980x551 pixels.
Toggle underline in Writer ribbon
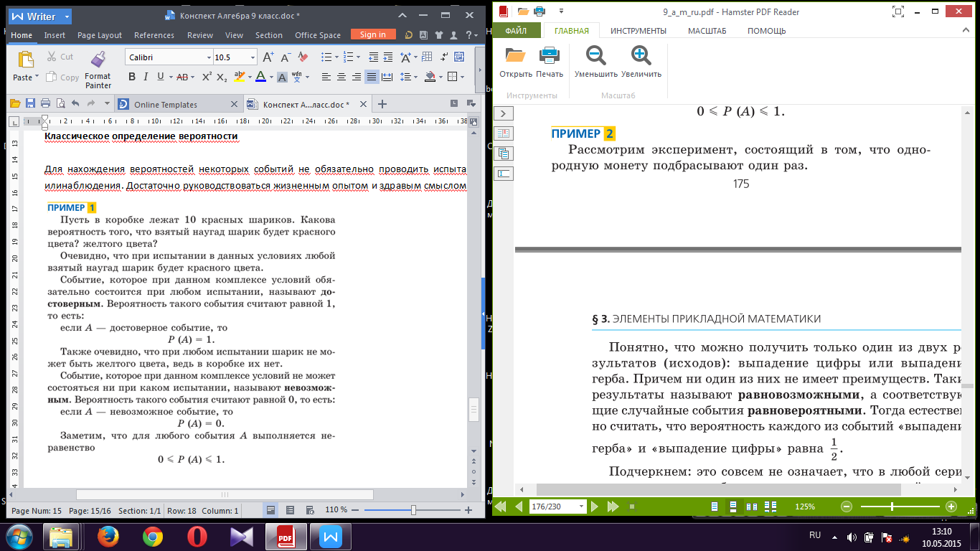[x=159, y=77]
